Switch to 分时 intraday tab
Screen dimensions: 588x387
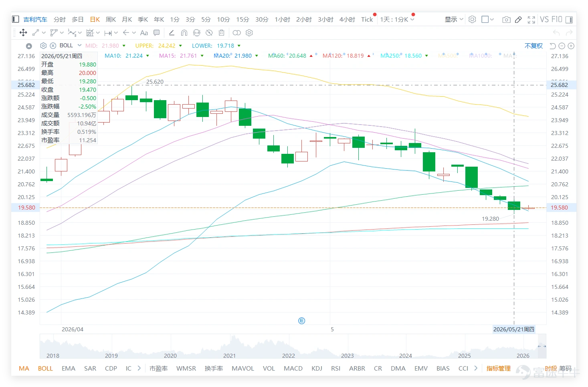(x=59, y=19)
